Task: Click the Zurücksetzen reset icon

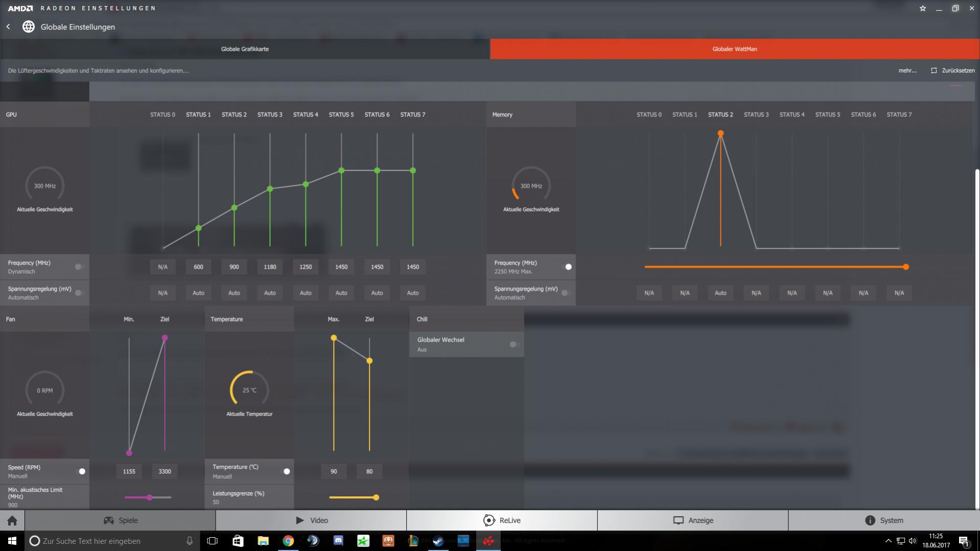Action: pos(934,70)
